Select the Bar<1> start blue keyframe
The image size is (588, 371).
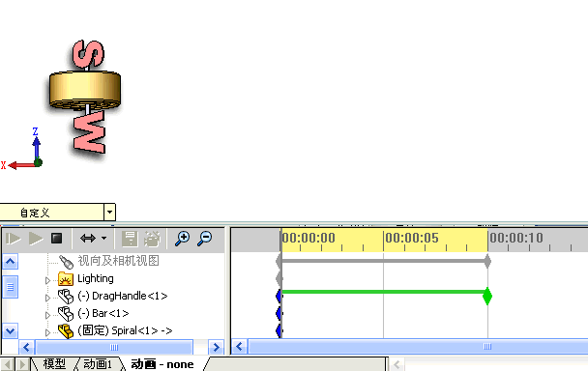[x=279, y=313]
